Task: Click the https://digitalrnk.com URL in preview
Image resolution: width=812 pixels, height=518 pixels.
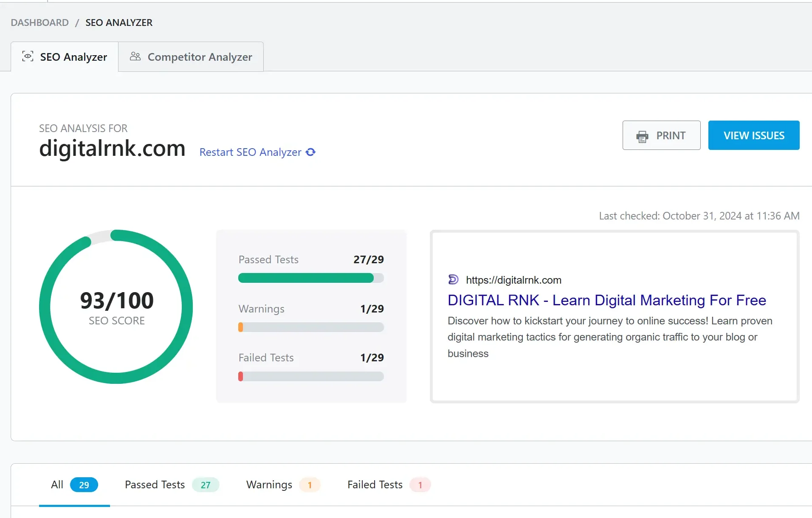Action: click(x=513, y=280)
